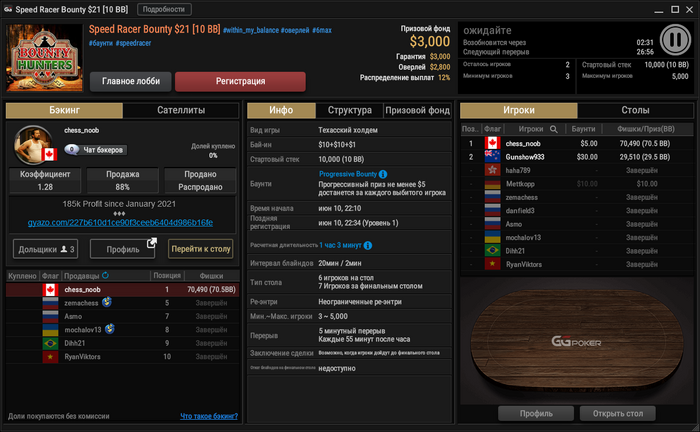700x432 pixels.
Task: Click the Progressive Bounty link
Action: coord(348,174)
